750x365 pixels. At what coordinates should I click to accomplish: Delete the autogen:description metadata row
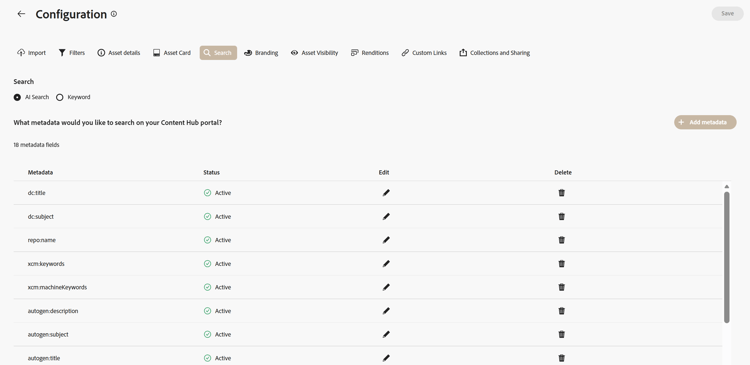[562, 311]
